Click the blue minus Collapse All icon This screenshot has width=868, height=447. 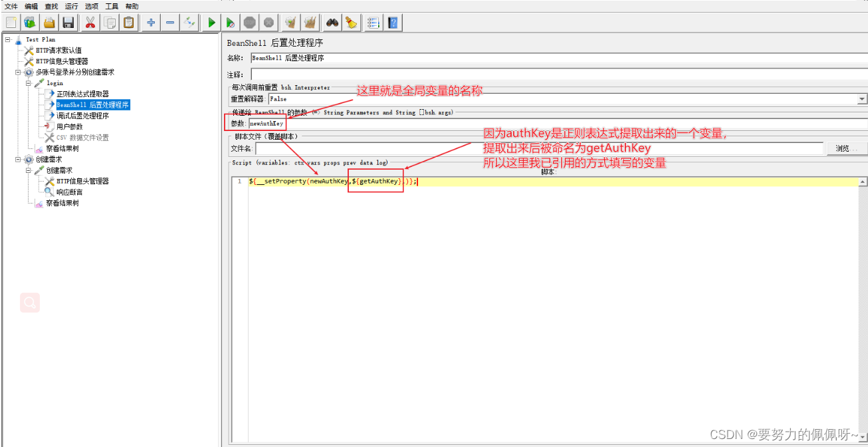[170, 23]
